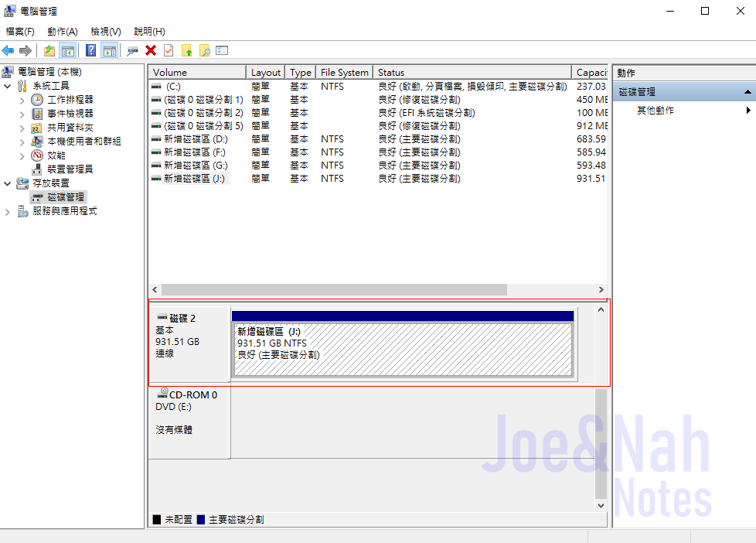Click the volume list scroll right arrow

click(x=601, y=289)
